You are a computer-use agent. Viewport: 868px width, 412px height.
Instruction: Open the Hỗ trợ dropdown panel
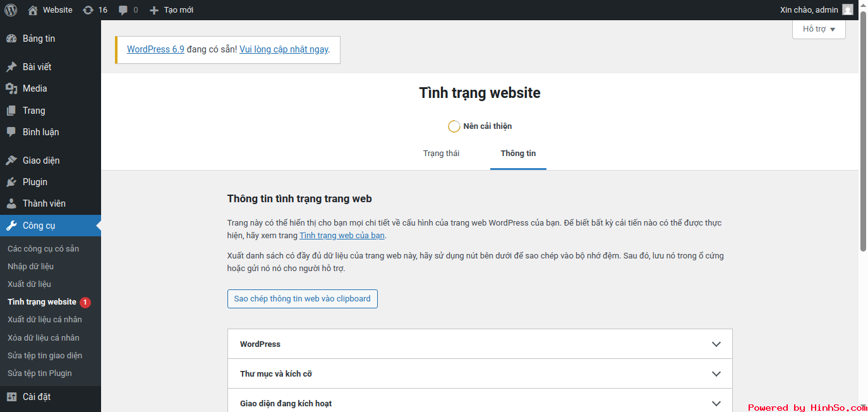[819, 28]
